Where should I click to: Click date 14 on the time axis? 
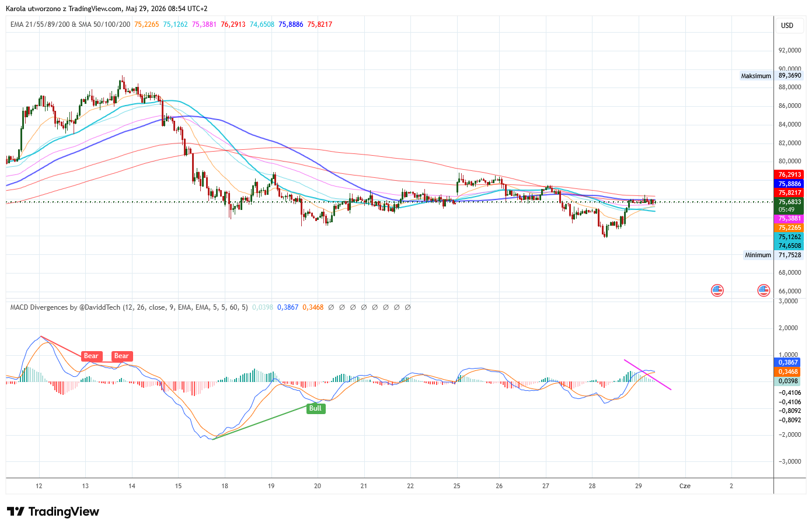(132, 486)
